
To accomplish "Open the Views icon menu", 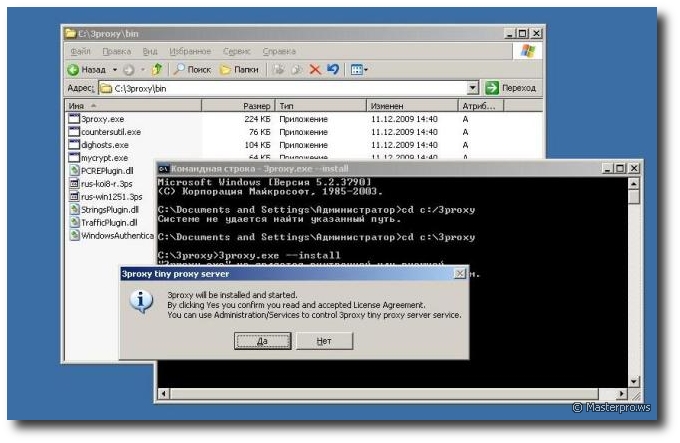I will click(x=359, y=69).
